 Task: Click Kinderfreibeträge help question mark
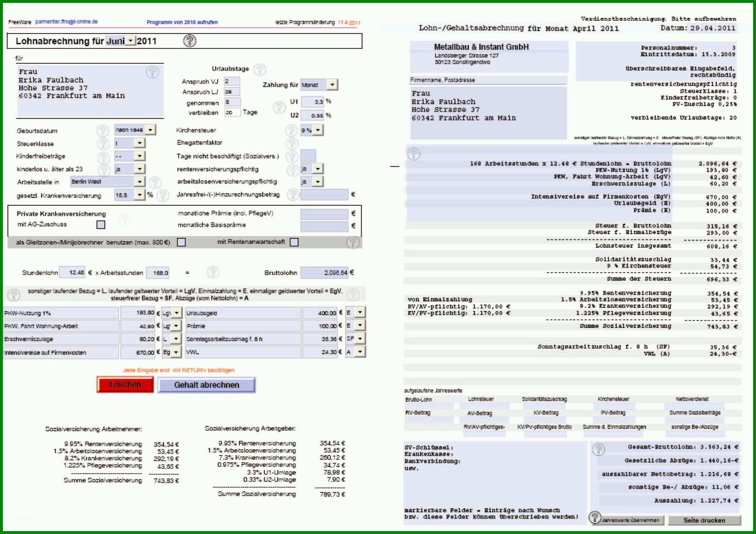[104, 157]
